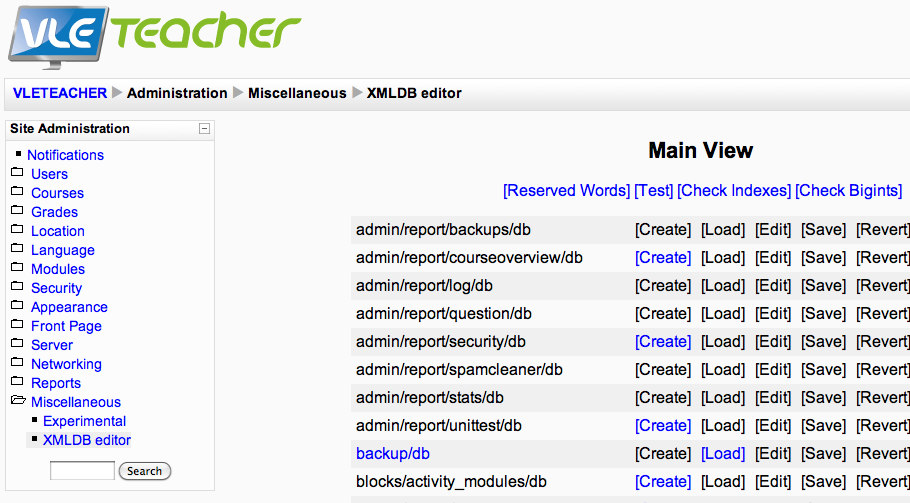
Task: Expand the Appearance admin section
Action: pos(69,307)
